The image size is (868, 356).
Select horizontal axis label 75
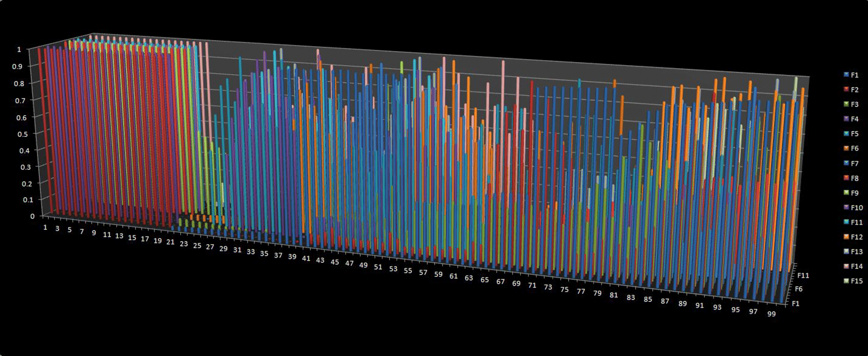tap(564, 289)
